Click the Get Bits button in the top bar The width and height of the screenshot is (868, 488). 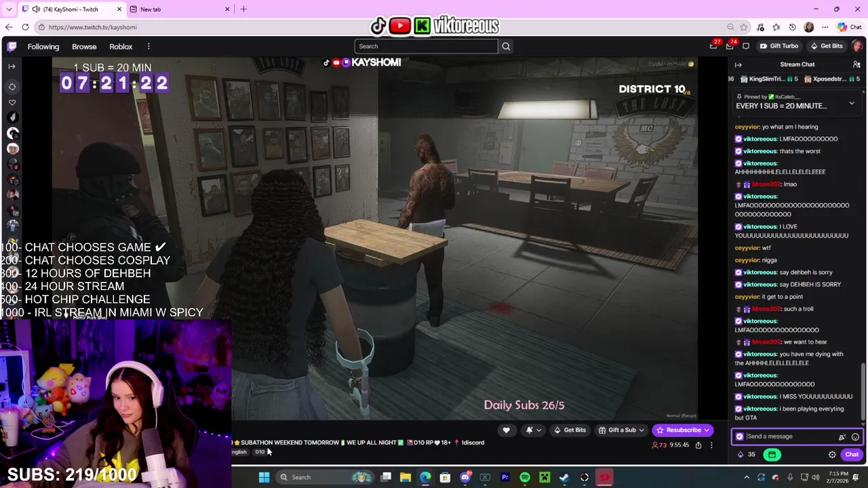(x=827, y=46)
